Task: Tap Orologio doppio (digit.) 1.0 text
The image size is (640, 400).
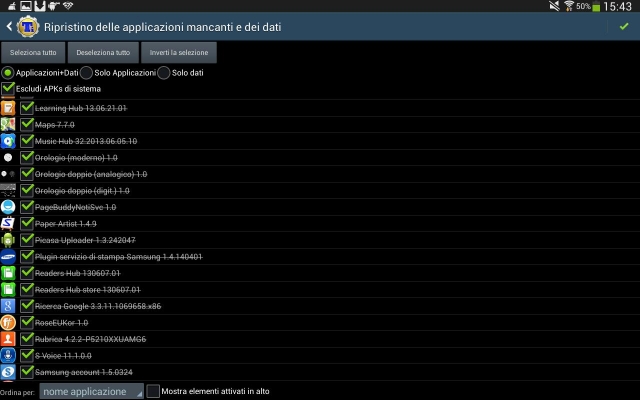Action: tap(82, 191)
